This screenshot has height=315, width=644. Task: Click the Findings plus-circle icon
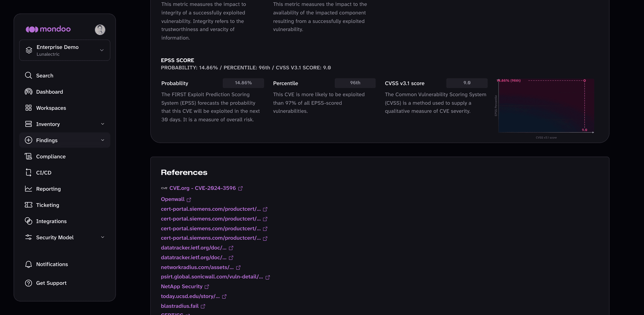coord(28,140)
